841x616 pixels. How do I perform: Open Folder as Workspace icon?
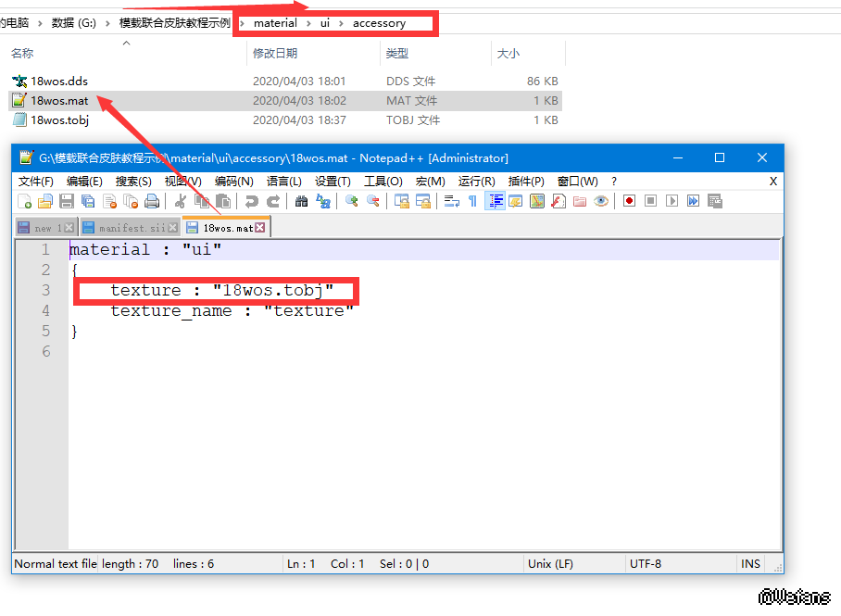[x=579, y=201]
